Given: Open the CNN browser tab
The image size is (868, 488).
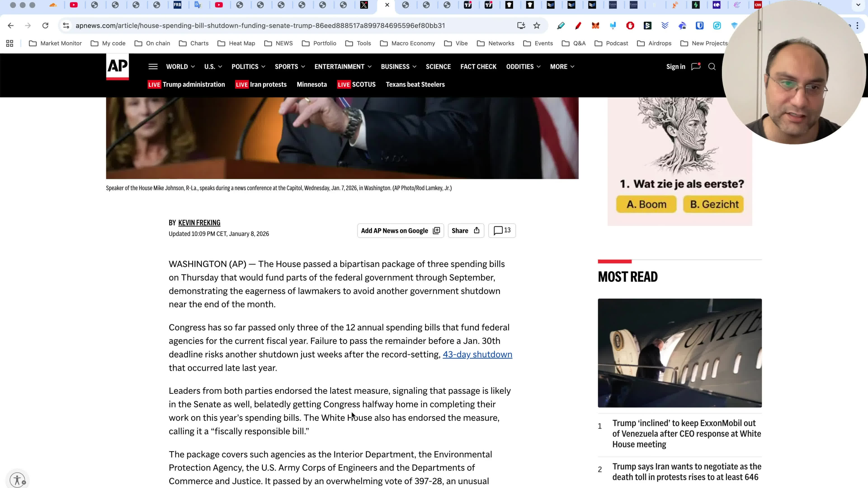Looking at the screenshot, I should point(758,5).
